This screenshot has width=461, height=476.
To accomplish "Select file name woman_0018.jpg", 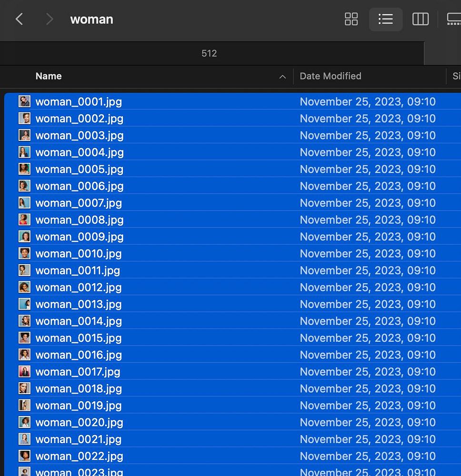I will (x=79, y=389).
